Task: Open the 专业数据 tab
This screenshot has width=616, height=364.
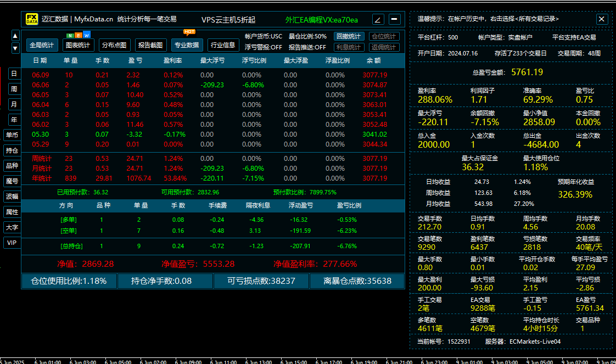Action: [187, 45]
